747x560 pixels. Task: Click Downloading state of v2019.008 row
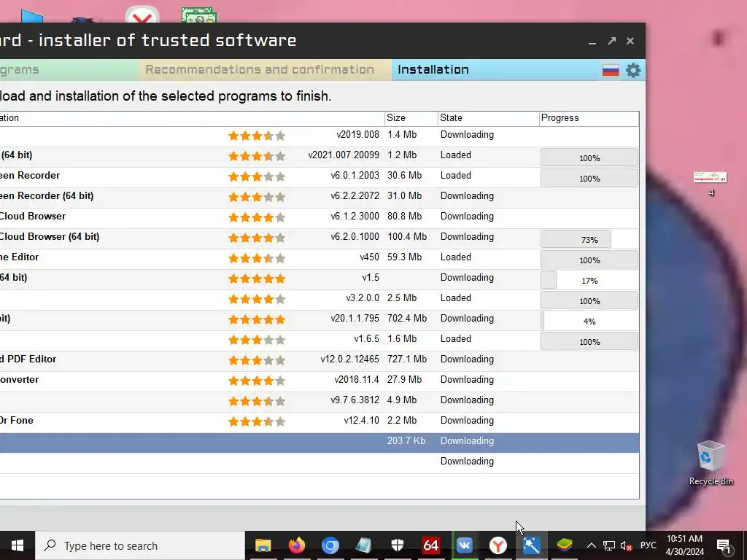point(467,135)
